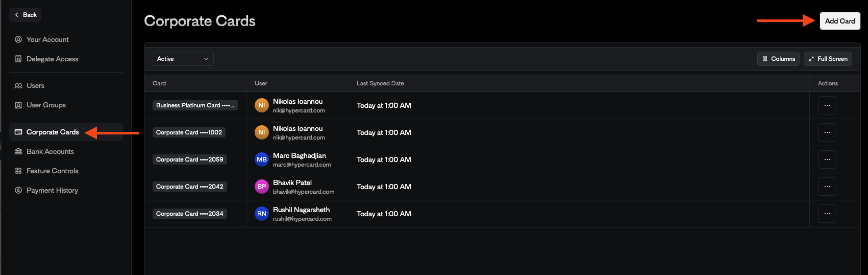This screenshot has width=868, height=275.
Task: Click the Corporate Cards card icon
Action: click(18, 132)
